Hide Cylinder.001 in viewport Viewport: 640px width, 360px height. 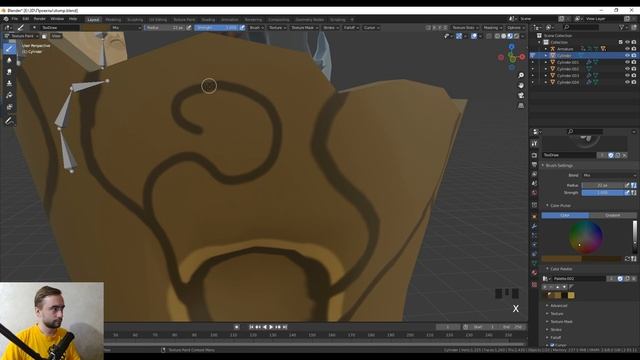(627, 62)
